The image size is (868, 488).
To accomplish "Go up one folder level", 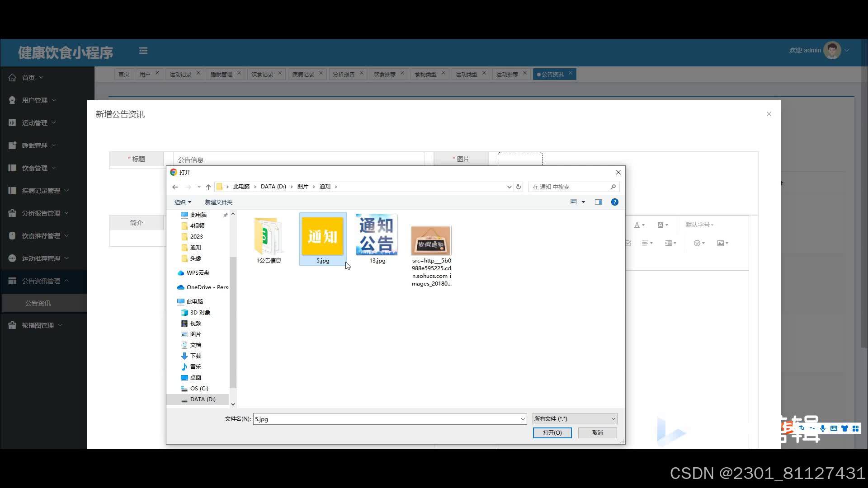I will [208, 187].
